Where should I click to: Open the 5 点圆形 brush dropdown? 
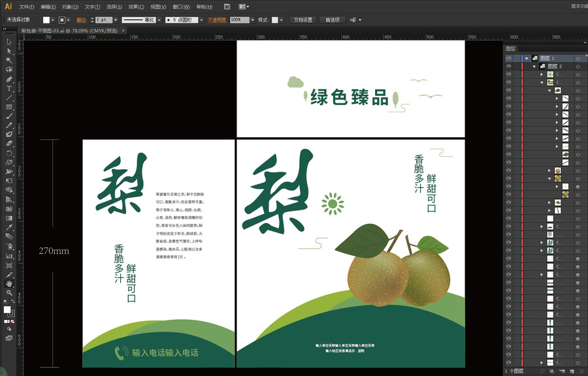[x=201, y=20]
